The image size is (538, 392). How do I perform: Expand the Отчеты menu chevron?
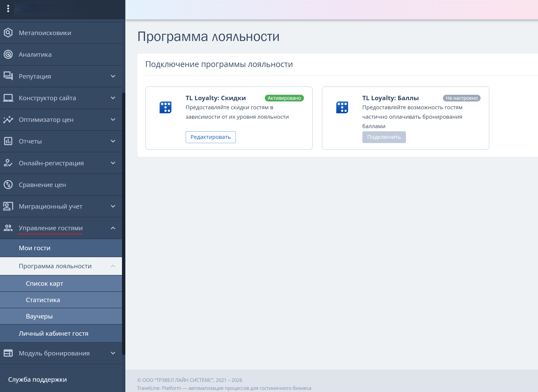113,141
